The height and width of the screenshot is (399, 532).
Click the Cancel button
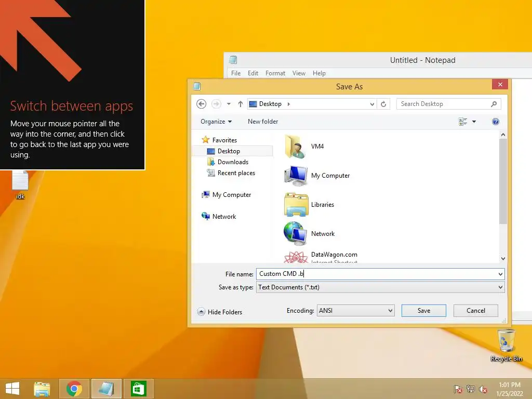point(476,311)
